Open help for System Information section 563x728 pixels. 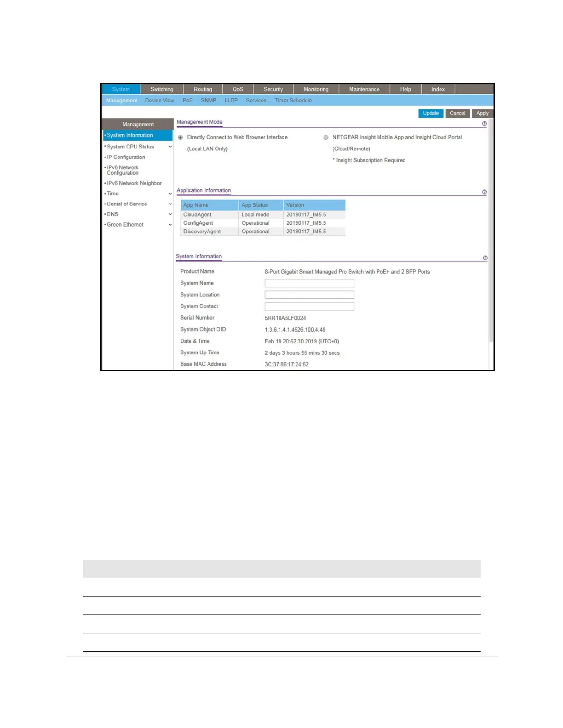[x=485, y=258]
